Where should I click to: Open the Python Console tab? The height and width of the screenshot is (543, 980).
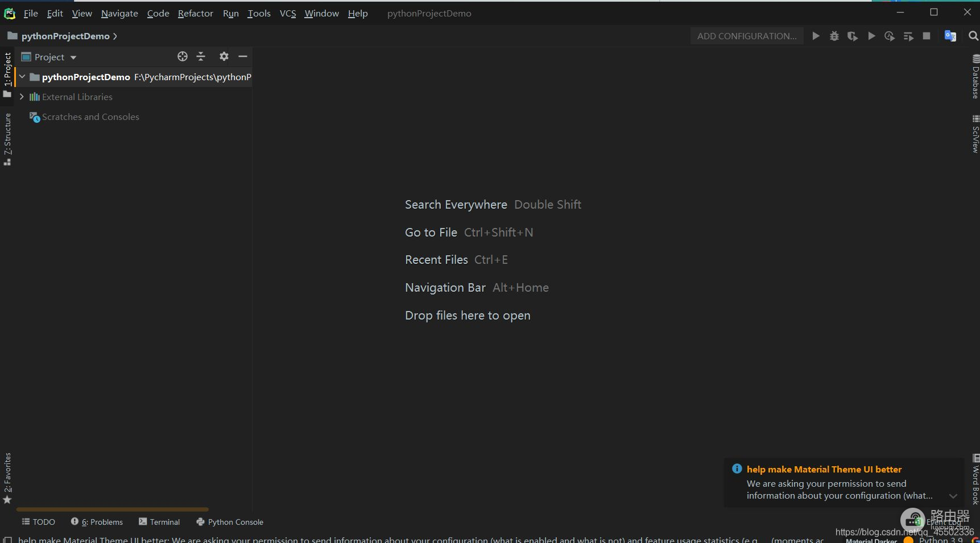pyautogui.click(x=230, y=521)
